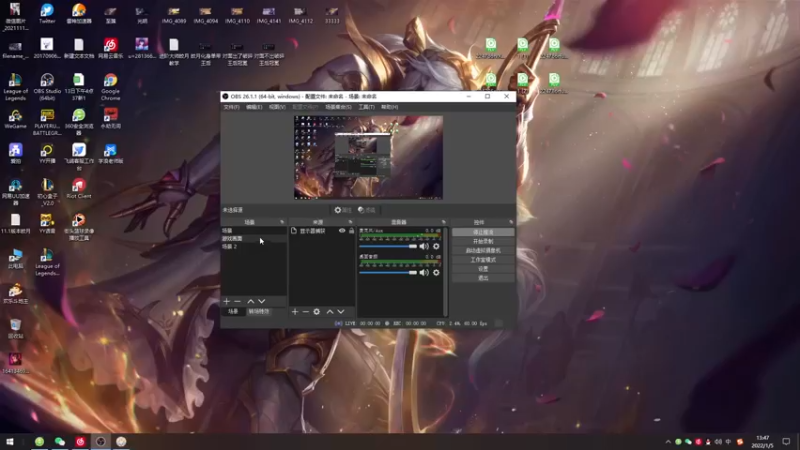Viewport: 800px width, 450px height.
Task: Add a new source with the Sources plus button
Action: pos(295,312)
